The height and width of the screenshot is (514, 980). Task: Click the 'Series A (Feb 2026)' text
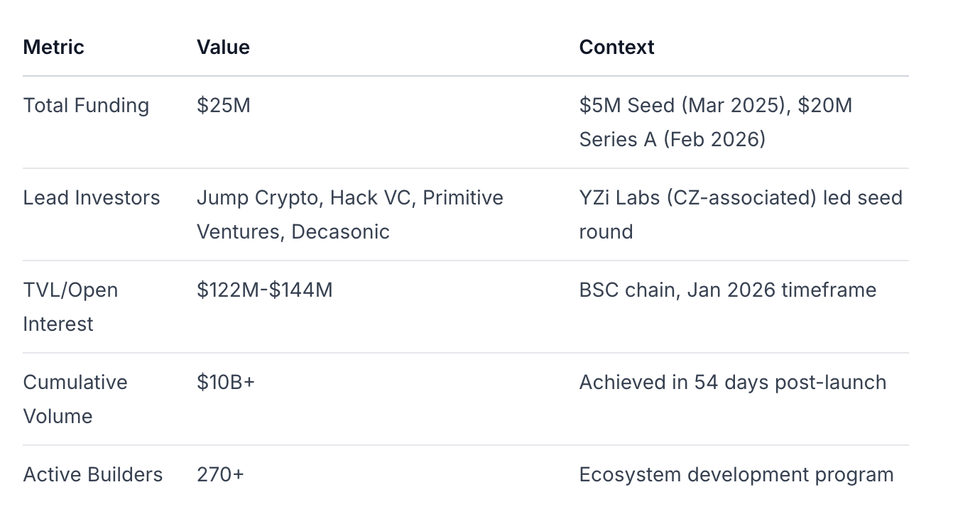pos(672,140)
